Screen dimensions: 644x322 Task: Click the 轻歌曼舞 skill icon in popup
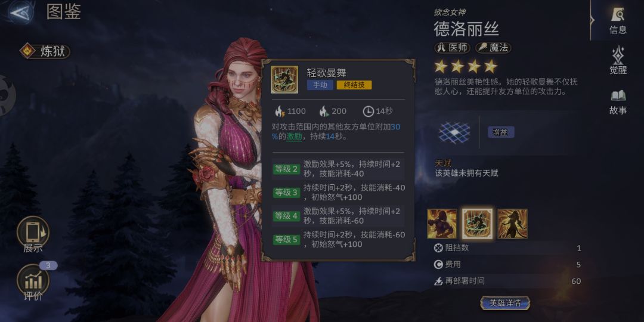(284, 80)
